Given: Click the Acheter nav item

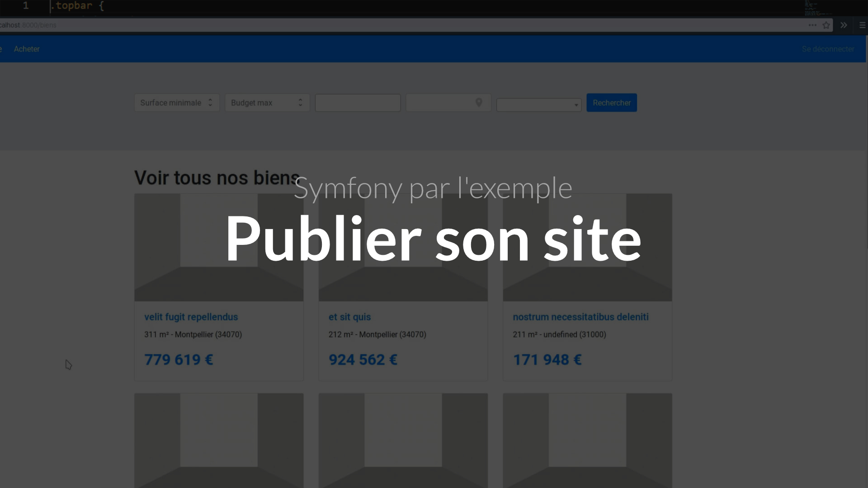Looking at the screenshot, I should coord(27,49).
